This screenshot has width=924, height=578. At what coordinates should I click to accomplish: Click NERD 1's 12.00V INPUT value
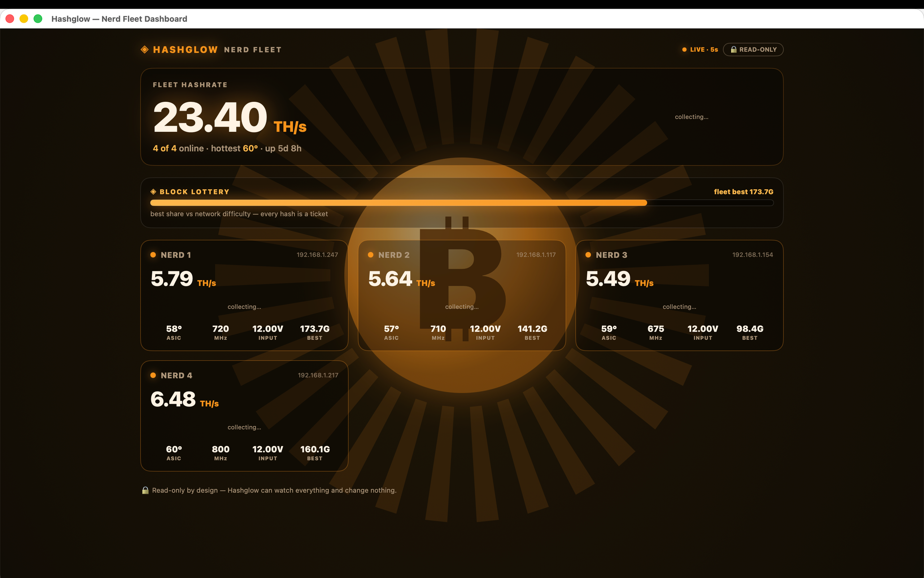[x=268, y=329]
